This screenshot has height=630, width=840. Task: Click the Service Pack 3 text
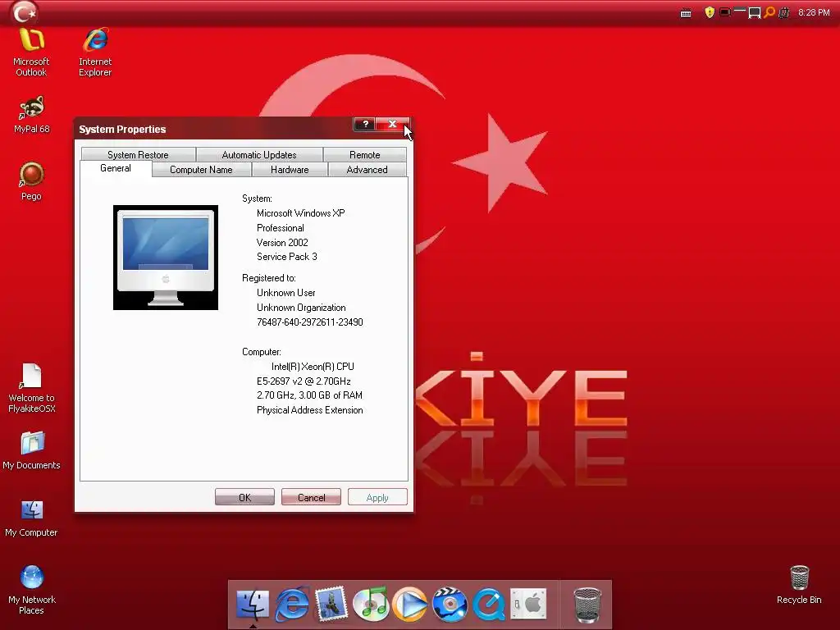coord(286,257)
